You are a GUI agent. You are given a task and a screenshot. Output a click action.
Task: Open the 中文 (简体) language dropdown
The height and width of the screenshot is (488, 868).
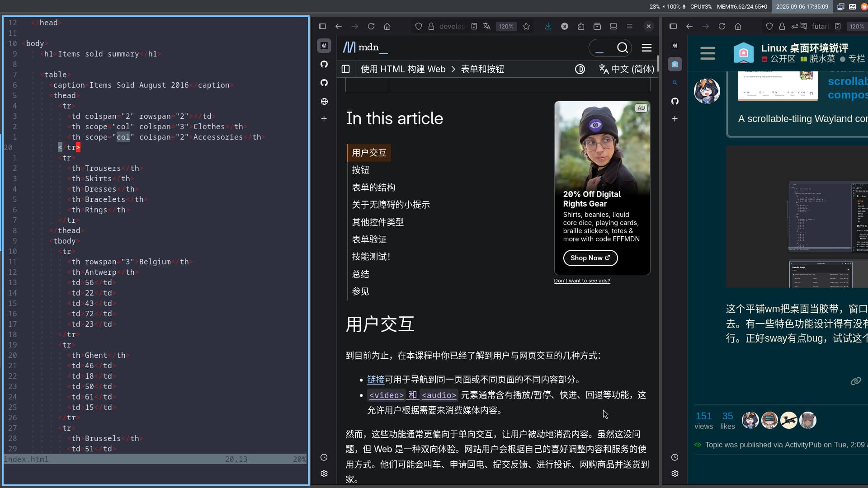[x=627, y=69]
